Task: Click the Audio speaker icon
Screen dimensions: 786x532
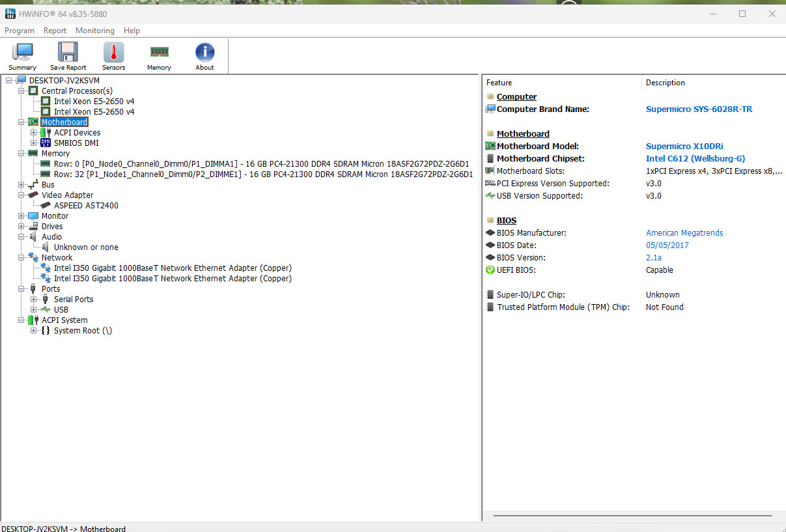Action: [34, 237]
